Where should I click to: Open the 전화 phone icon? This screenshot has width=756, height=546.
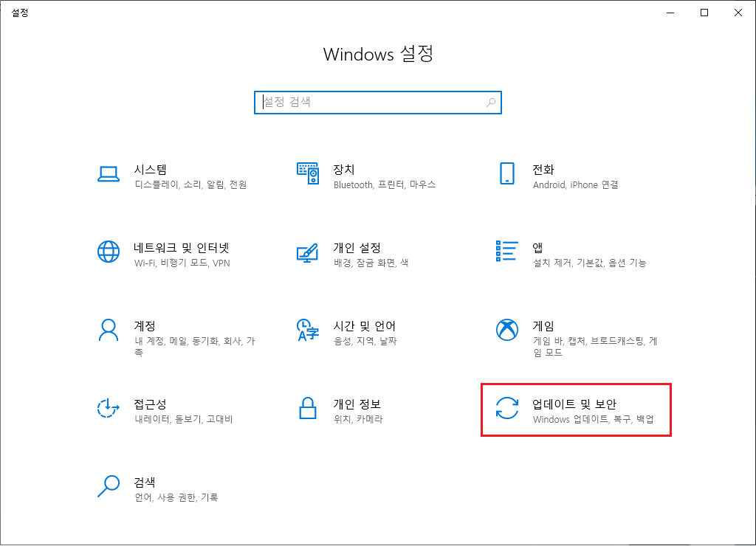pyautogui.click(x=506, y=173)
